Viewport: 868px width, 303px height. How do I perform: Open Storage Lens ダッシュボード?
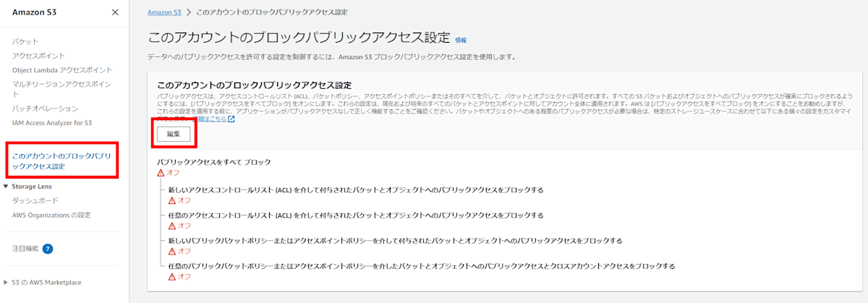click(35, 200)
